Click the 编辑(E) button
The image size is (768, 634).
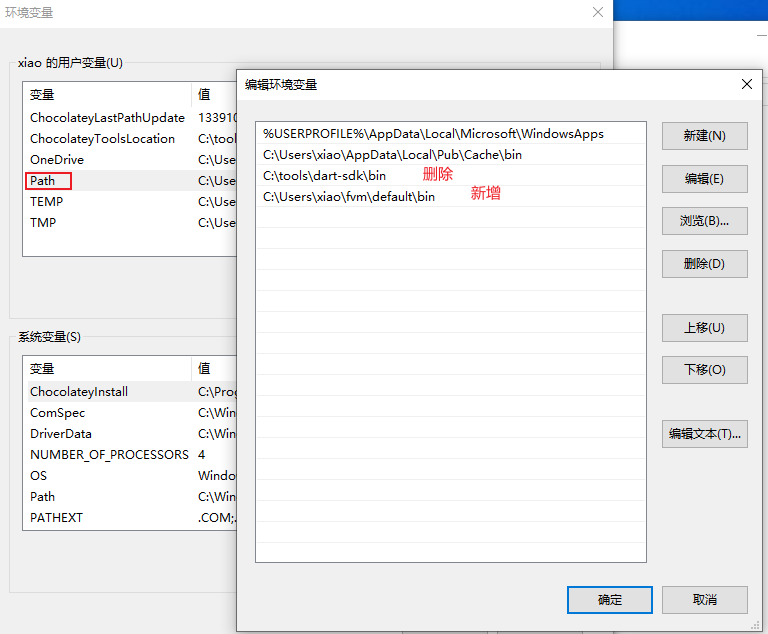(704, 179)
